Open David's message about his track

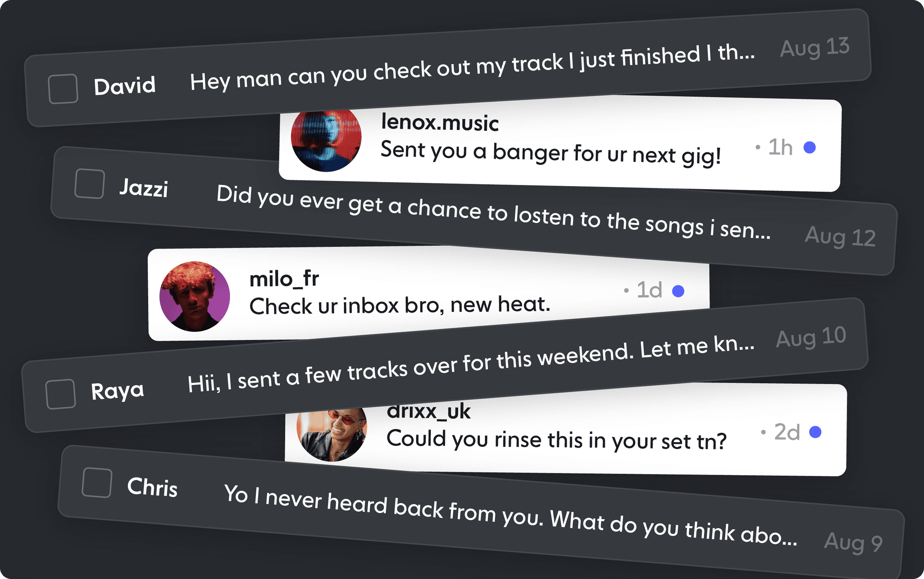pos(472,68)
